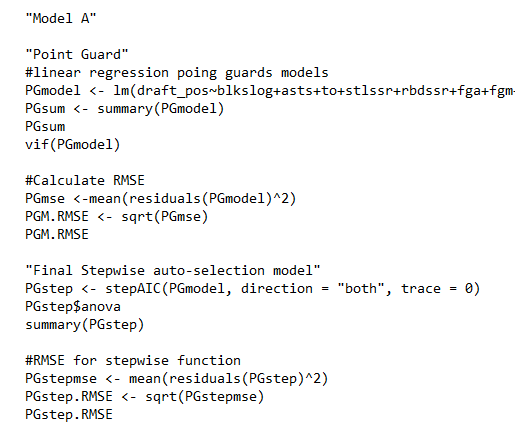
Task: Click the PGsum summary(PGmodel) assignment line
Action: [125, 109]
